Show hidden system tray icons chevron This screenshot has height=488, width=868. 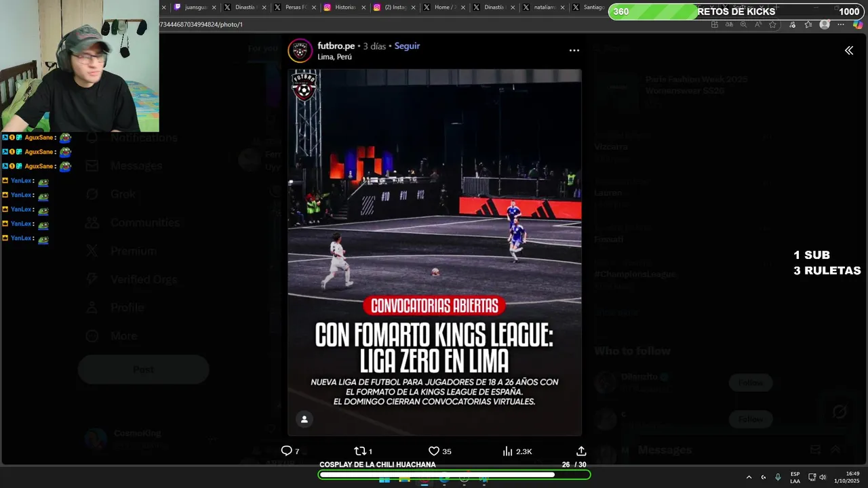click(x=749, y=477)
